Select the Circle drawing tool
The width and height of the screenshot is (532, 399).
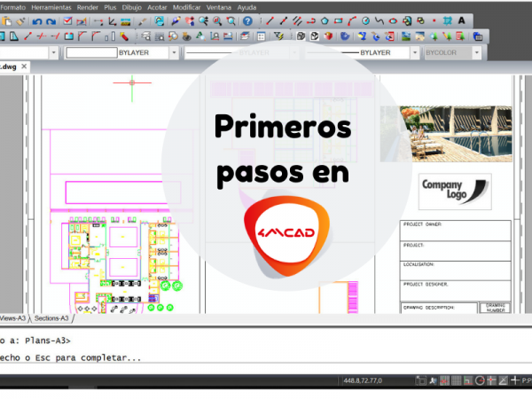tap(365, 21)
